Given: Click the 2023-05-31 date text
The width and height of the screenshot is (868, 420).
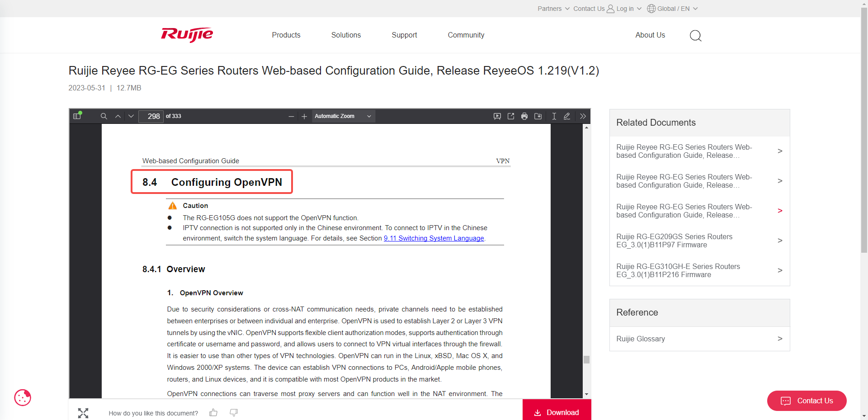Looking at the screenshot, I should pos(87,88).
